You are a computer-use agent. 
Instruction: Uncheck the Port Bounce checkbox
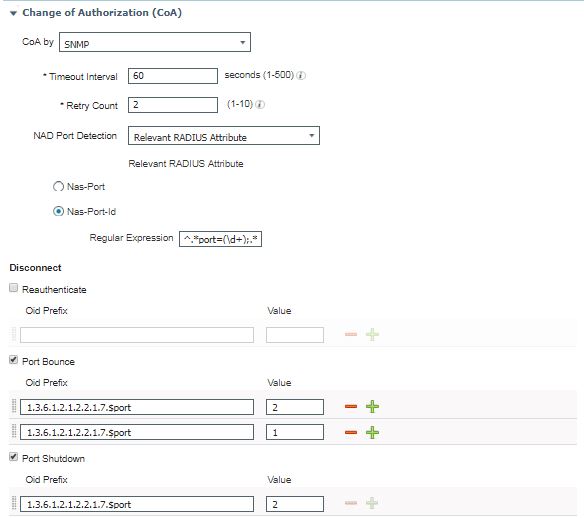pyautogui.click(x=13, y=360)
